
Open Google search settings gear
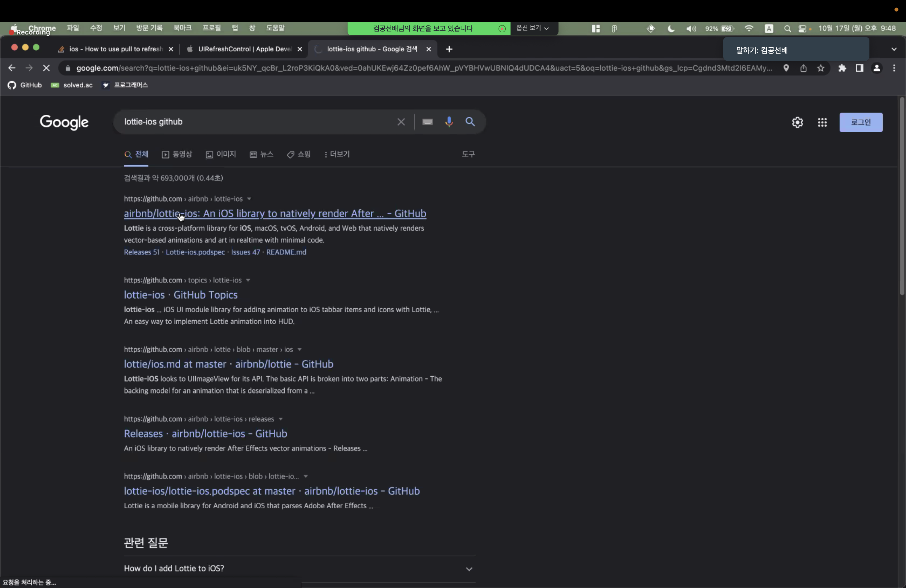(798, 122)
